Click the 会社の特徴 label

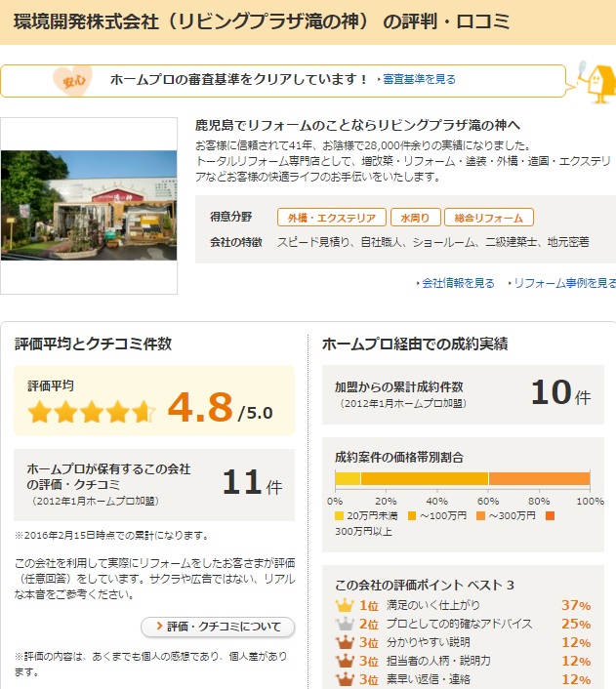point(236,242)
